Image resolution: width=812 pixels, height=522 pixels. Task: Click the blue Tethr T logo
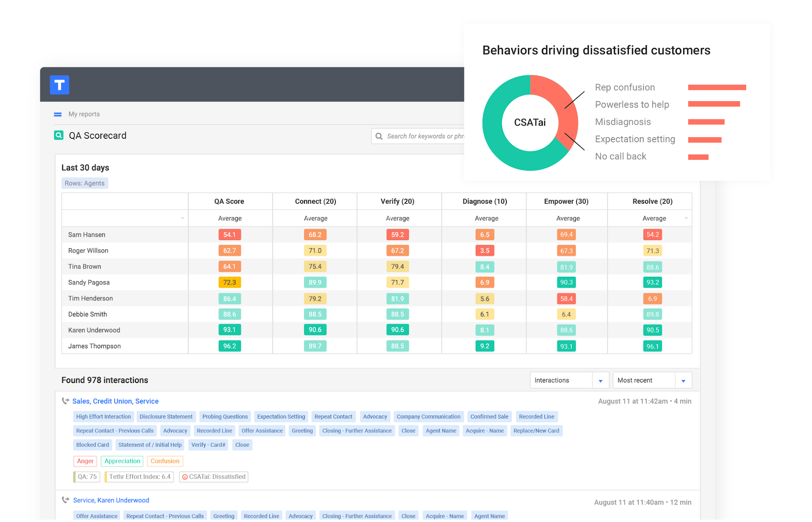[x=59, y=85]
